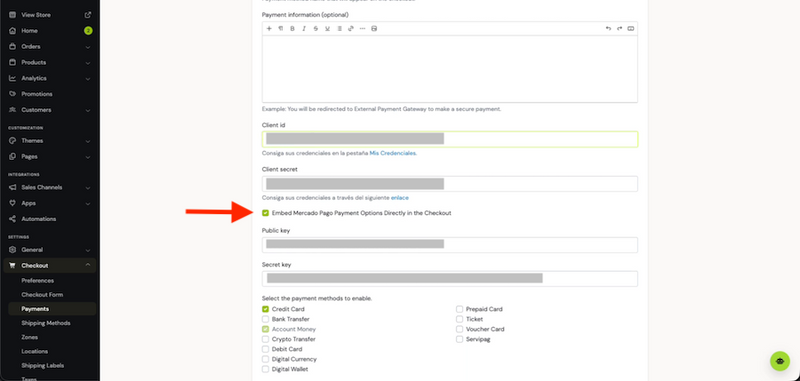Click the Promotions tag icon in sidebar

pyautogui.click(x=13, y=94)
